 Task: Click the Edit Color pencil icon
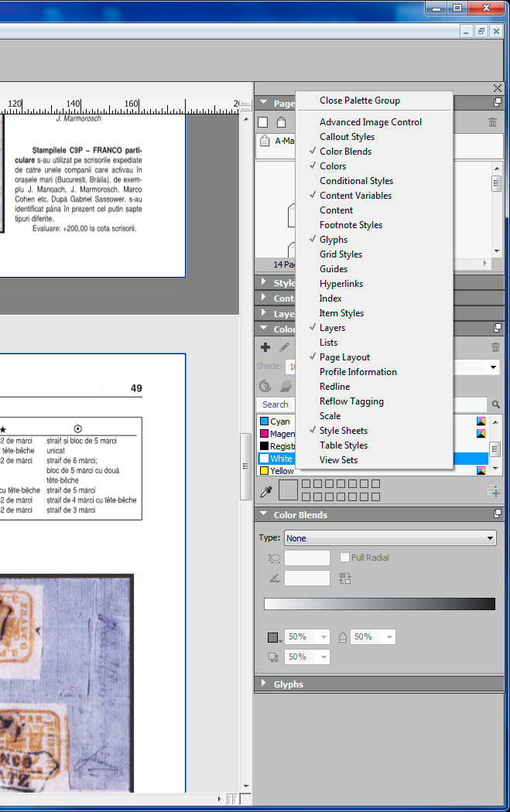coord(284,348)
